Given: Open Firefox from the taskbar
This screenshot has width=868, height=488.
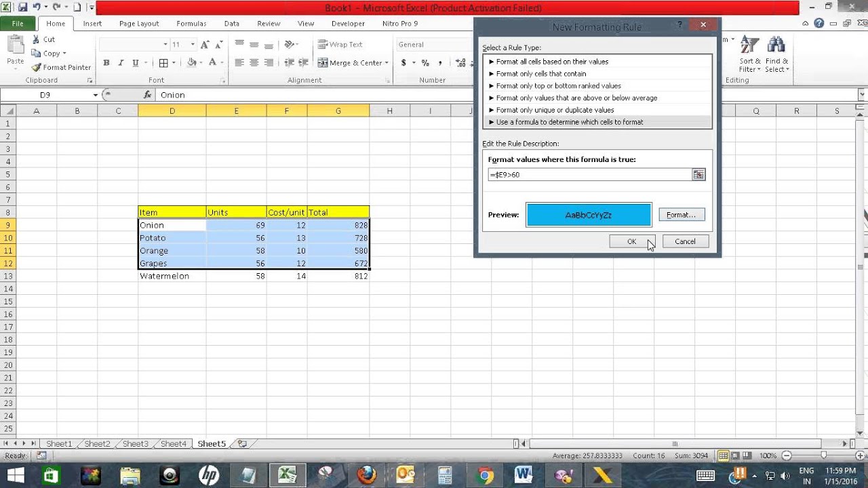Looking at the screenshot, I should 367,474.
